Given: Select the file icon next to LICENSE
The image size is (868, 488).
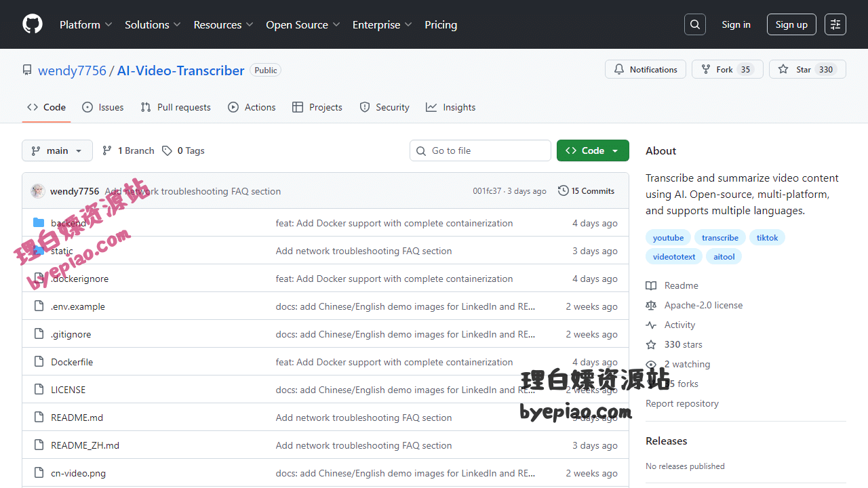Looking at the screenshot, I should [39, 390].
